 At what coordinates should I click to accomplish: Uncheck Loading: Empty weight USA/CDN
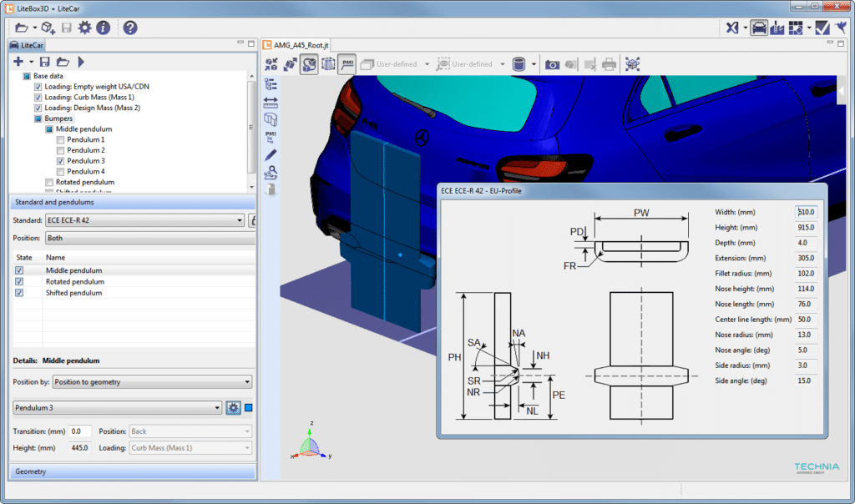pos(38,87)
